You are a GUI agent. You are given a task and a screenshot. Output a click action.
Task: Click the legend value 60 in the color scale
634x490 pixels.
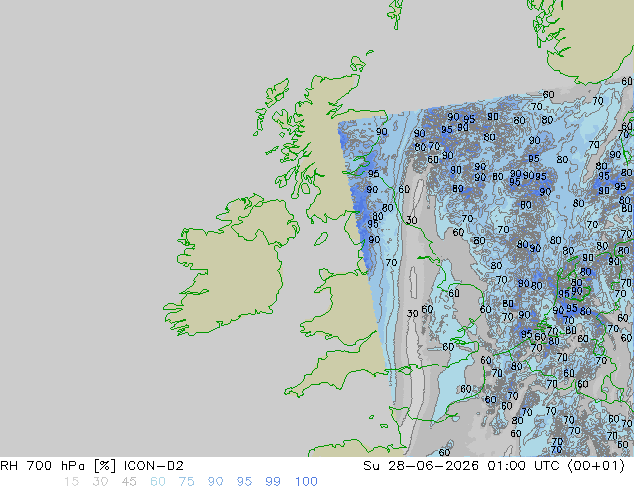pyautogui.click(x=158, y=482)
